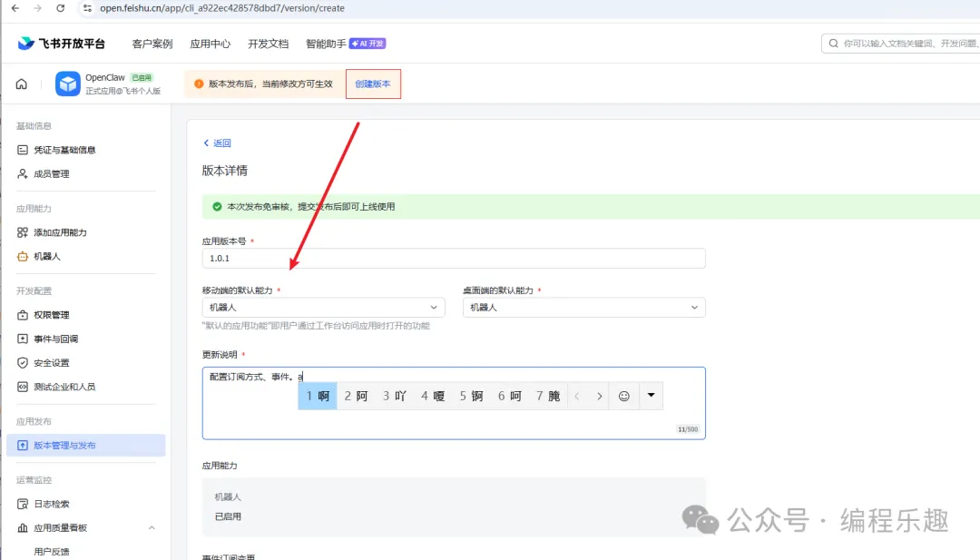Screen dimensions: 980x560
Task: Collapse the 应用质量看板 section
Action: coord(152,526)
